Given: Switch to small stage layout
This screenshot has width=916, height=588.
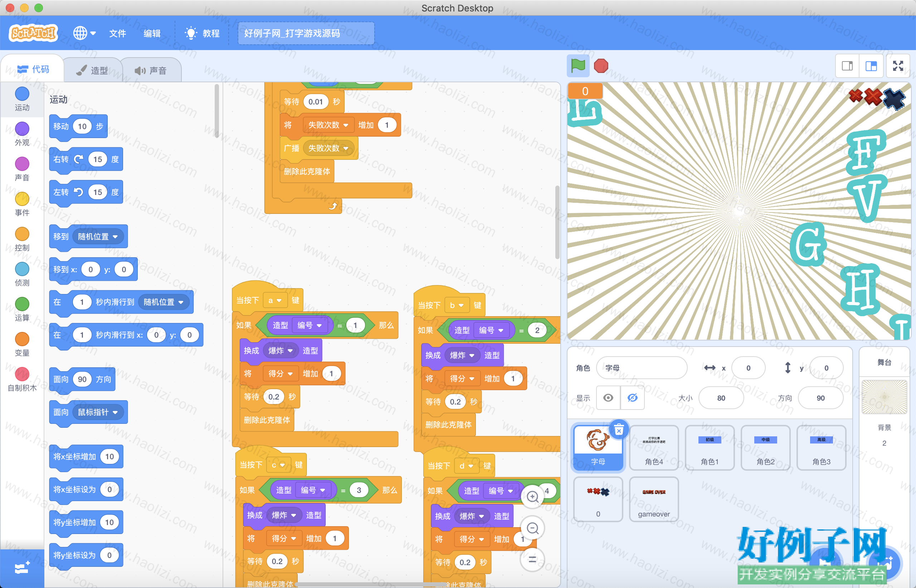Looking at the screenshot, I should click(x=847, y=66).
